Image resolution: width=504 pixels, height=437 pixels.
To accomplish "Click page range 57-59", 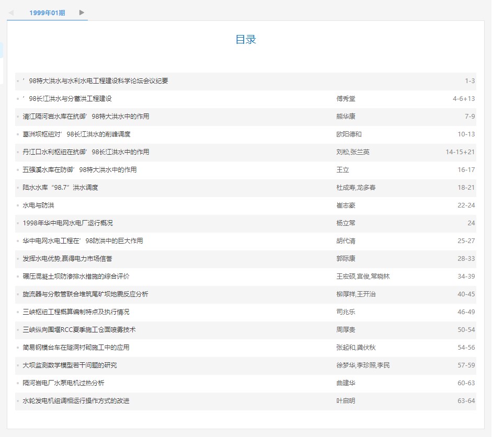I will pos(466,365).
